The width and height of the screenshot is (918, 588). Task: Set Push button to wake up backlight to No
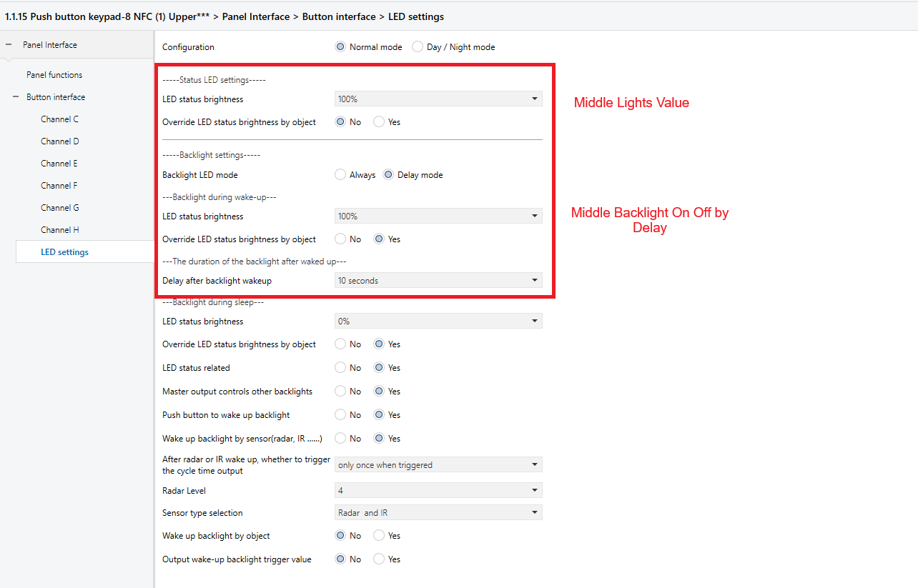coord(340,415)
